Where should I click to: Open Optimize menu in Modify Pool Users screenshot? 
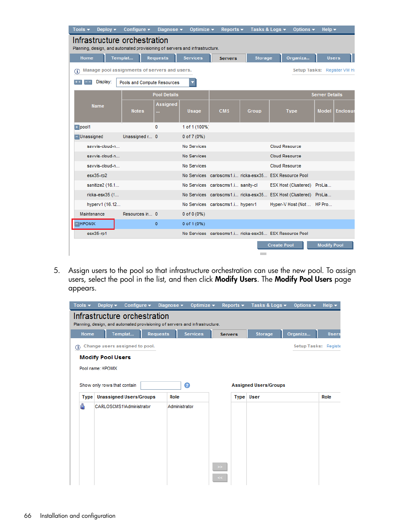coord(202,305)
